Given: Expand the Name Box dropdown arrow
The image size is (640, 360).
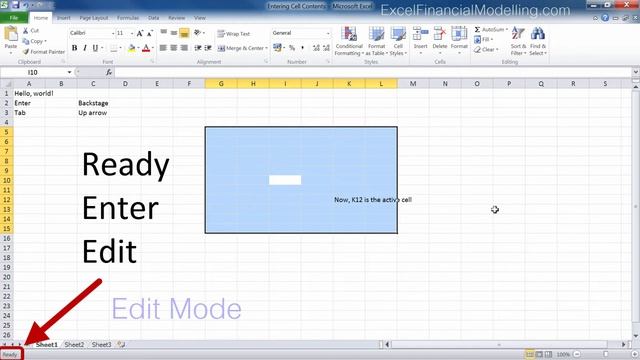Looking at the screenshot, I should point(69,72).
